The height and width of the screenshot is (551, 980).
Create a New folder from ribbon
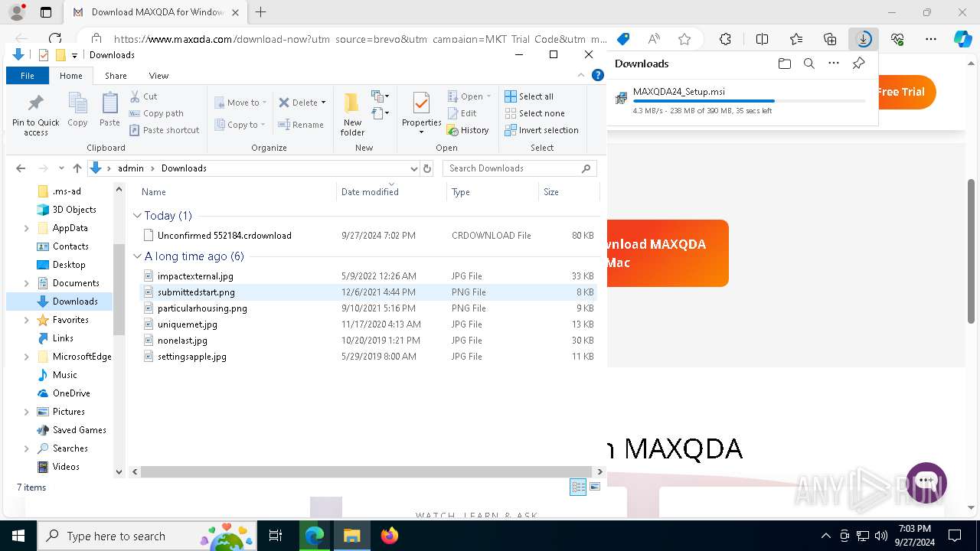point(352,115)
